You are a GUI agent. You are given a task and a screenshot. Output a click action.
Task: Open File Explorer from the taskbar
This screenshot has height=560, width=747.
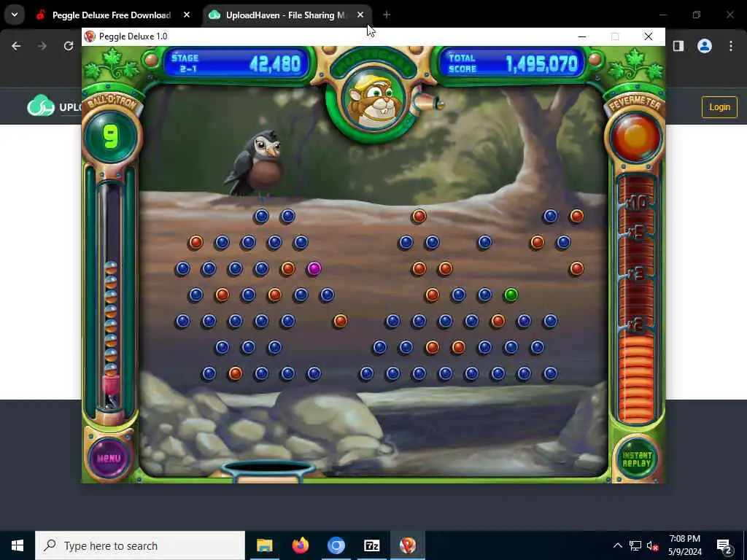click(264, 545)
